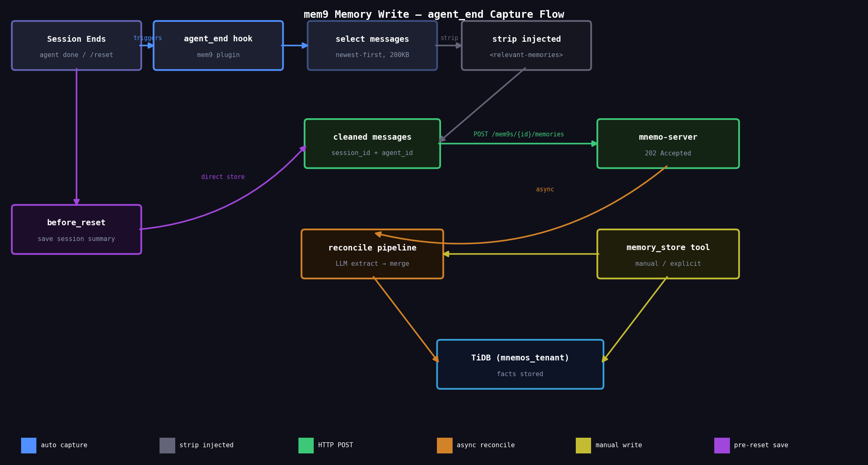The height and width of the screenshot is (465, 868).
Task: Click the mnemo-server 202 Accepted node
Action: (x=668, y=143)
